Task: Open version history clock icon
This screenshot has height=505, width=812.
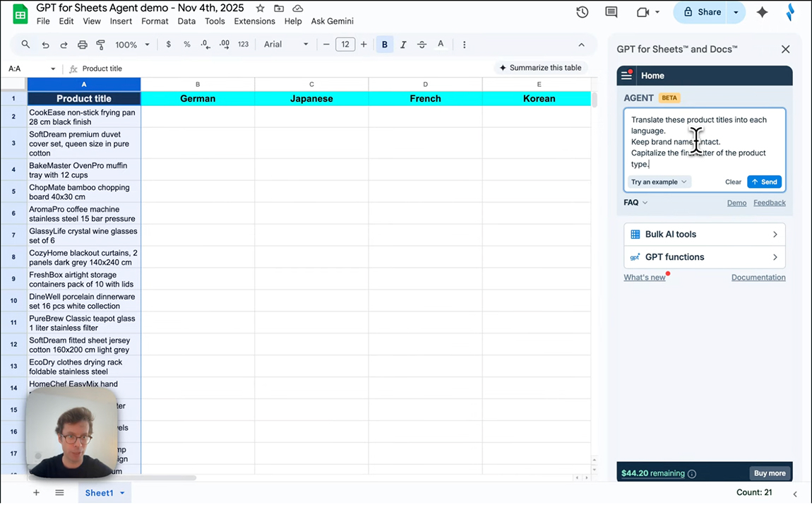Action: click(x=582, y=12)
